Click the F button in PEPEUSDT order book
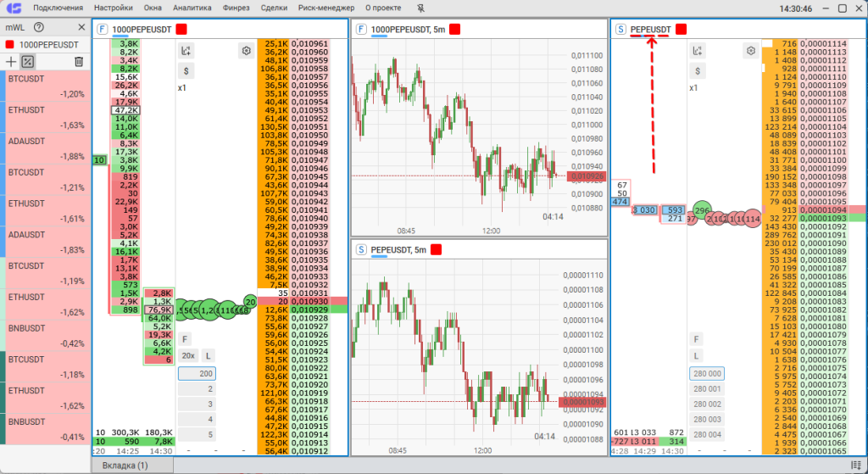Screen dimensions: 868x474 pyautogui.click(x=697, y=339)
